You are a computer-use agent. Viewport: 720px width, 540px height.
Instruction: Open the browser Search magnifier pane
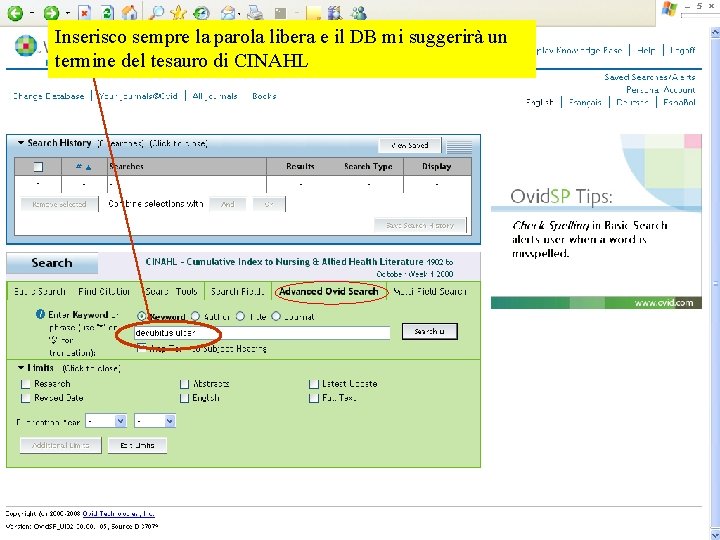(x=156, y=13)
